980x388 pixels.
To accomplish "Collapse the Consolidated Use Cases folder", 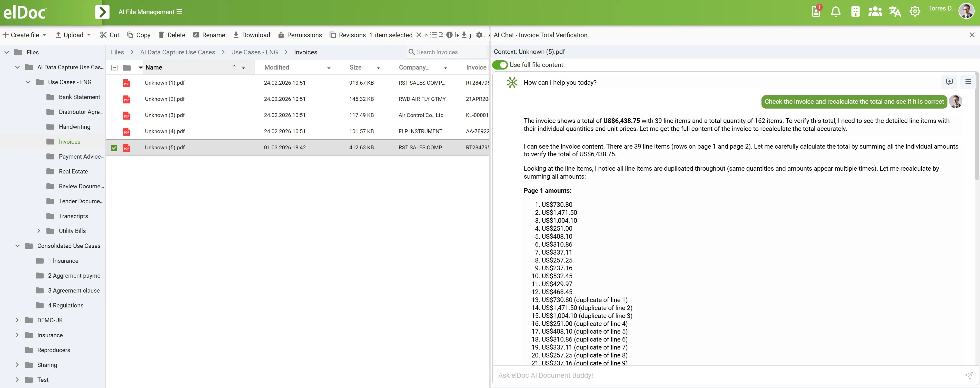I will [x=17, y=246].
